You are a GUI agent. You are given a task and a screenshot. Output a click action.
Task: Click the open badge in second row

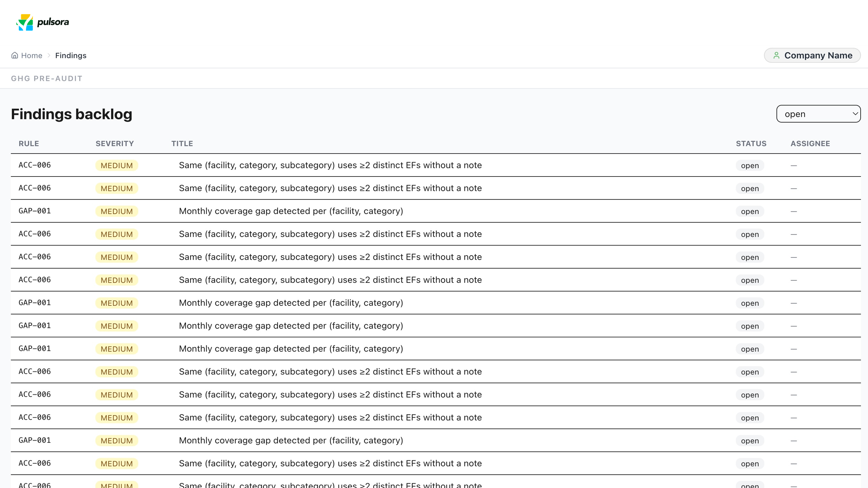750,188
